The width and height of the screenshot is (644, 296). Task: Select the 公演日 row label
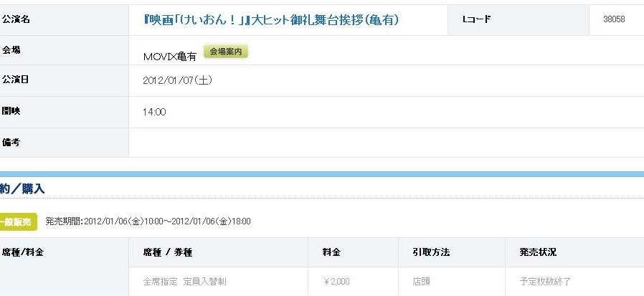coord(15,80)
